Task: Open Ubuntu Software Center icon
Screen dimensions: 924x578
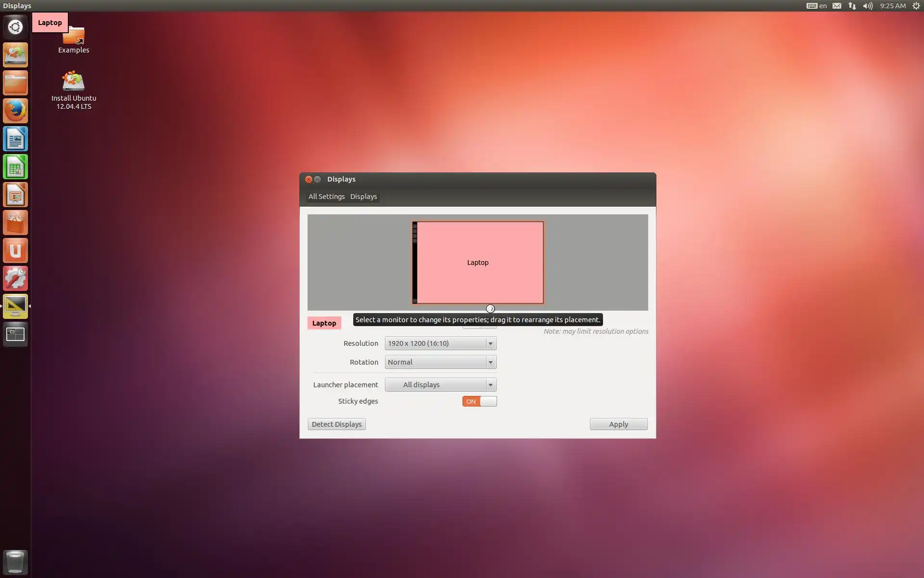Action: pos(15,223)
